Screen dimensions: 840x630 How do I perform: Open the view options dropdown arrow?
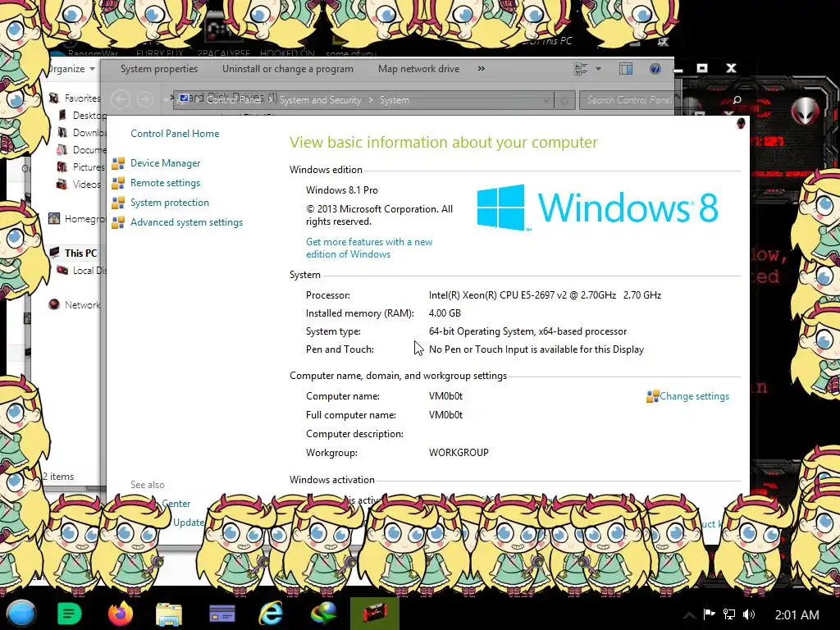pyautogui.click(x=598, y=69)
